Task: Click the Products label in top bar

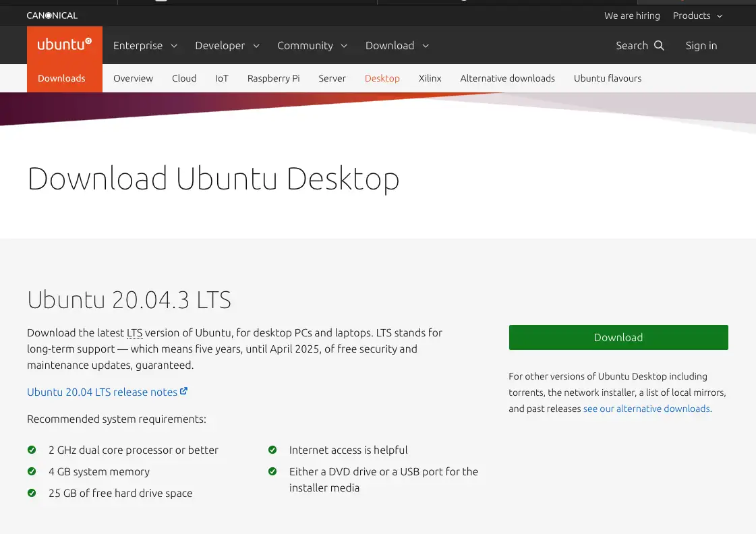Action: (691, 16)
